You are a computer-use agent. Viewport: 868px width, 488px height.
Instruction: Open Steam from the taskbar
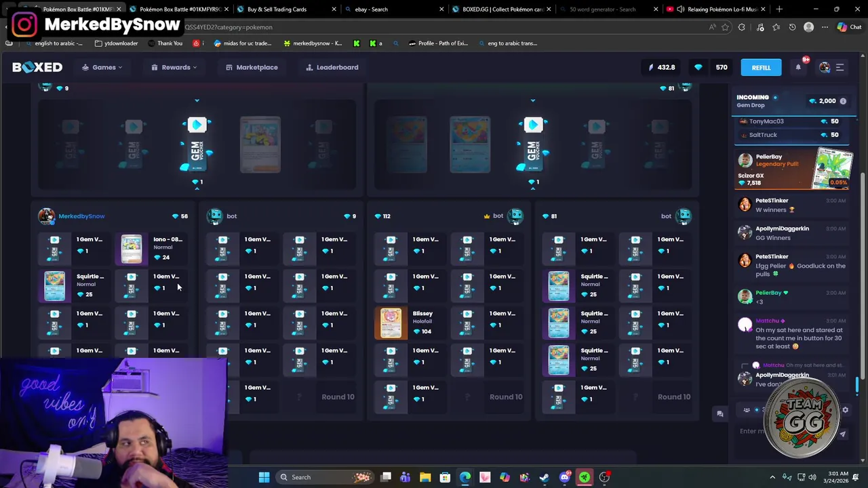[545, 477]
